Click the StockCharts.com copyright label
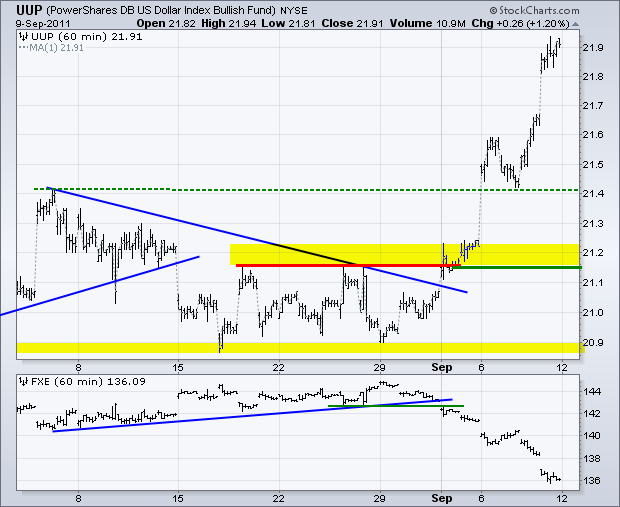 [x=534, y=10]
